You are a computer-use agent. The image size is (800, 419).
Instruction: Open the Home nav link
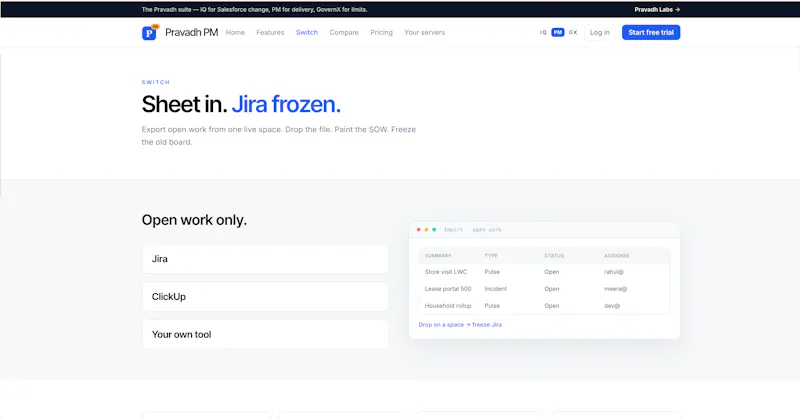point(235,32)
